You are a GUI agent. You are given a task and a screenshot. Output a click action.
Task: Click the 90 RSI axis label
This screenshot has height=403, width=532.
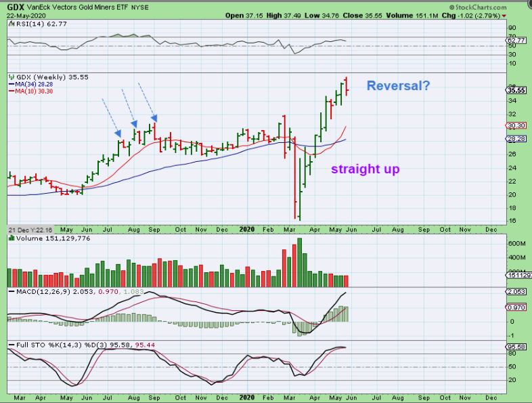[x=512, y=28]
